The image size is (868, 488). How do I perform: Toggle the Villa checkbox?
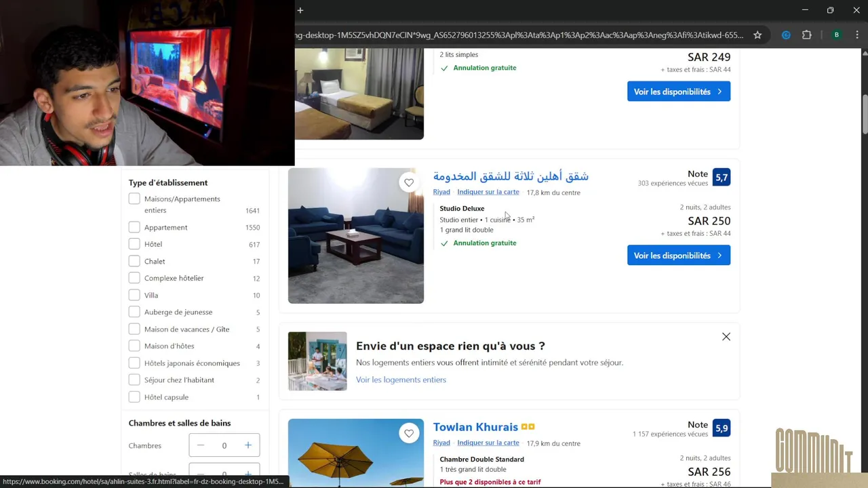134,295
